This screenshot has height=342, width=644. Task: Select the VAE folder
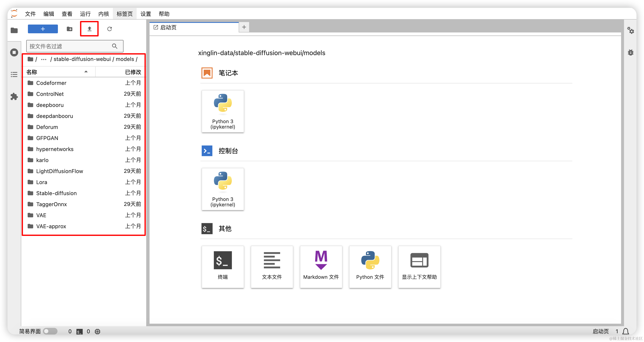[84, 215]
